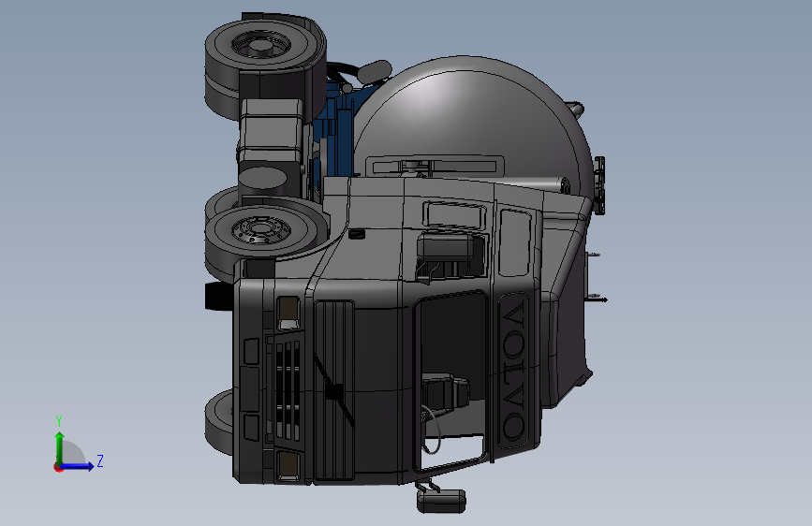812x526 pixels.
Task: Select the ladder at the drum rear
Action: tap(599, 185)
